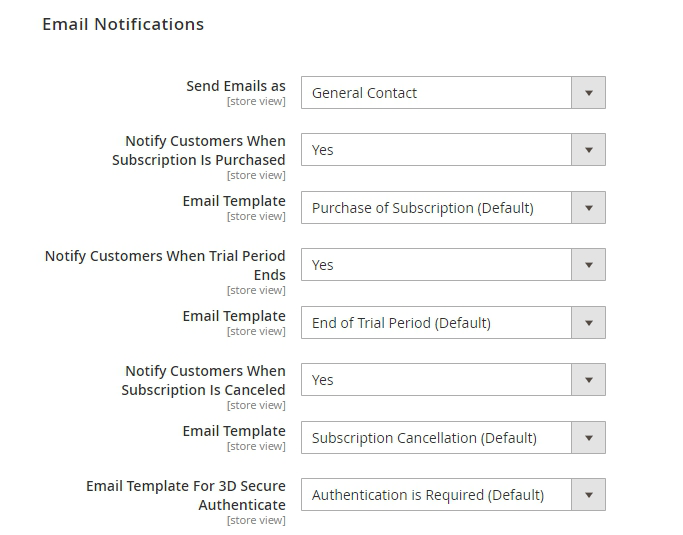Click Notify Customers When Subscription Is Purchased label

[200, 151]
